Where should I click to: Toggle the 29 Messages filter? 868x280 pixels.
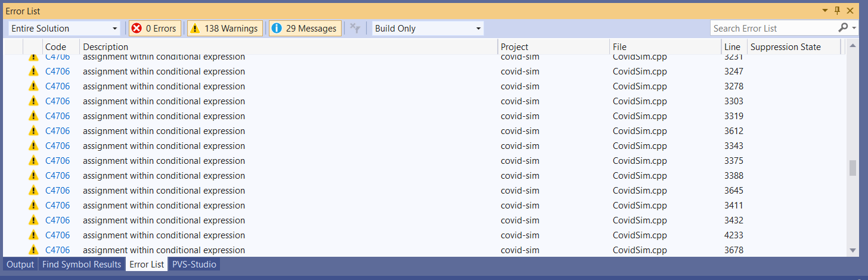pos(305,28)
